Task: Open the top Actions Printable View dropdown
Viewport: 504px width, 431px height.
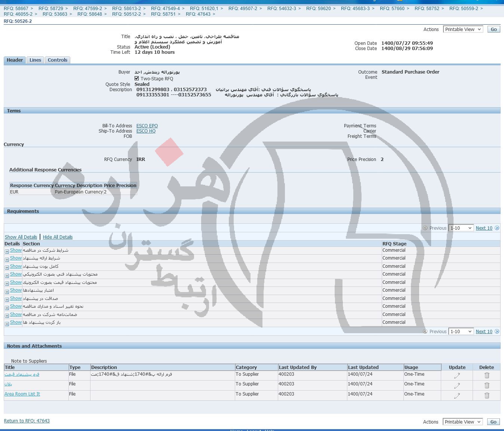Action: 463,29
